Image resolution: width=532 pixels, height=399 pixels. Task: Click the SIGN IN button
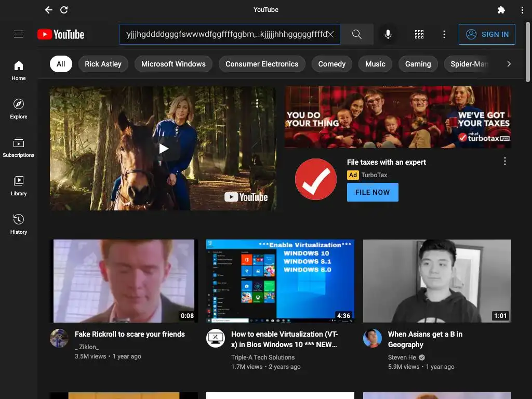click(x=487, y=34)
